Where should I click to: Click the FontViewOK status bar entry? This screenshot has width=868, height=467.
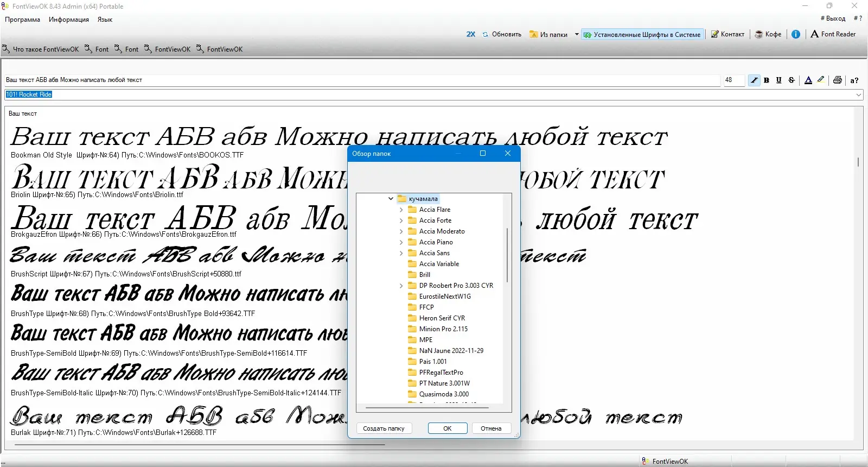coord(665,461)
